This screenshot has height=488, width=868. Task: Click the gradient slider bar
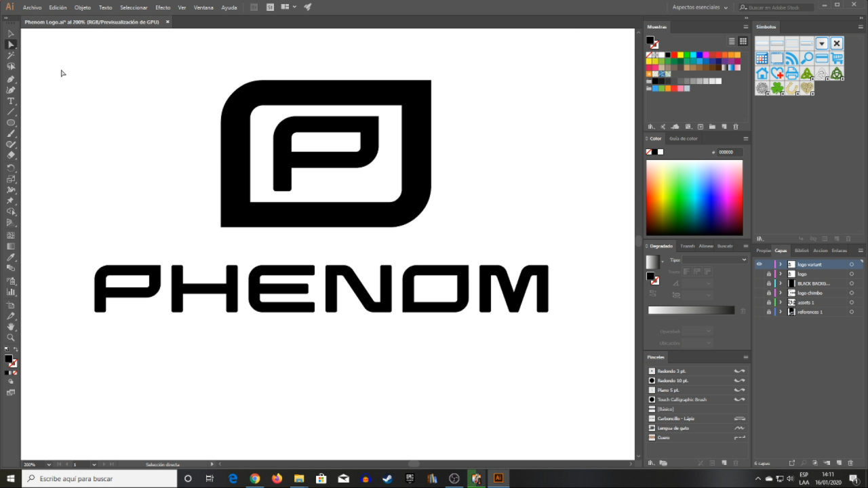pos(691,310)
